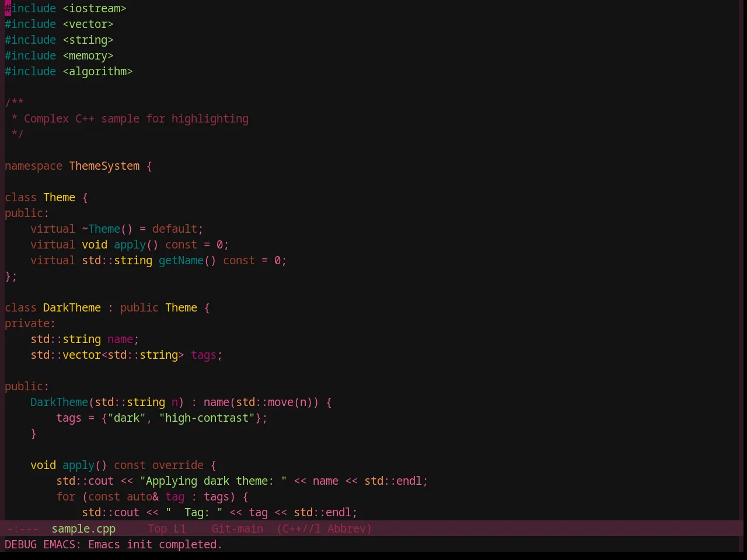
Task: Click the -:--- buffer status indicator
Action: [23, 529]
